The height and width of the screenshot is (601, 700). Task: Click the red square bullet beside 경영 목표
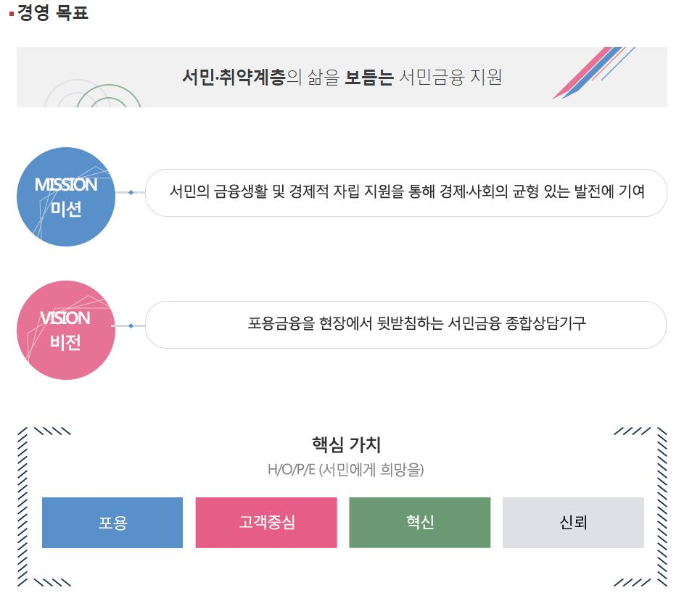[12, 14]
